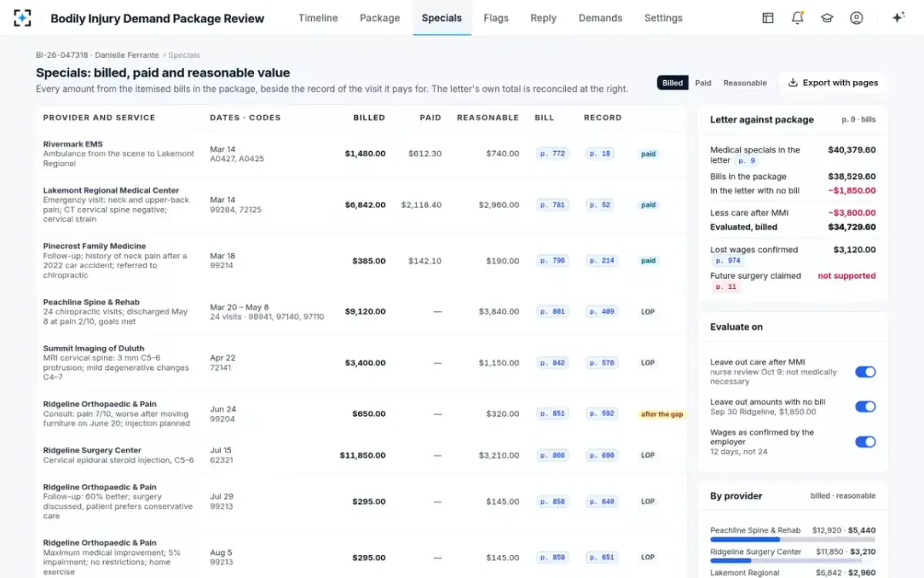This screenshot has height=578, width=924.
Task: Click the breadcrumb 'BI-26-047318 · Danielle Ferrante'
Action: coord(97,55)
